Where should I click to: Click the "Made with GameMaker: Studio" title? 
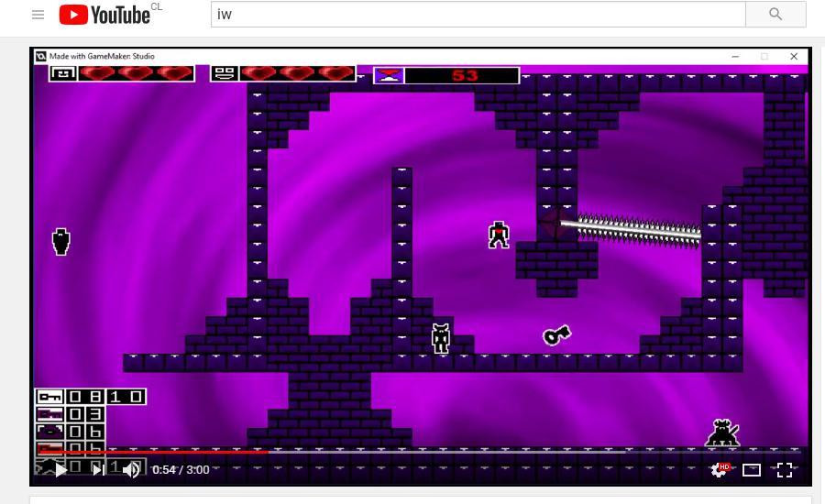(102, 56)
